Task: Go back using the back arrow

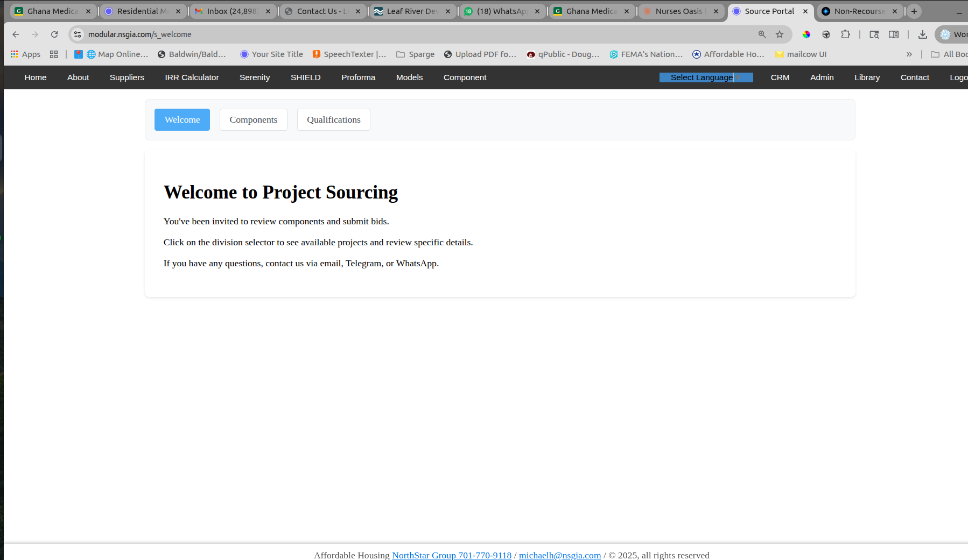Action: [x=16, y=34]
